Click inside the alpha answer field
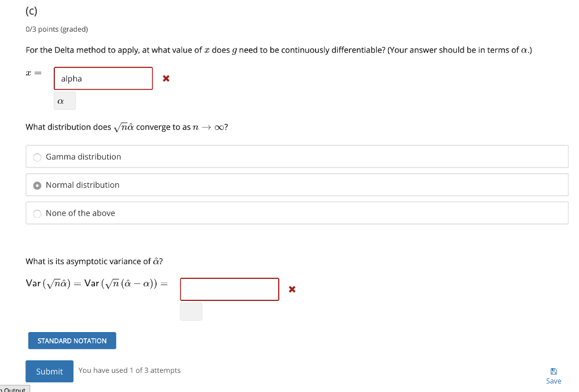Screen dimensions: 579x392 point(103,78)
